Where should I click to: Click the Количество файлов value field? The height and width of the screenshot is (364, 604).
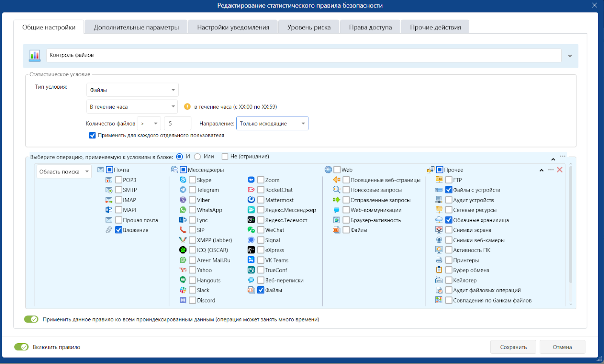pyautogui.click(x=178, y=123)
